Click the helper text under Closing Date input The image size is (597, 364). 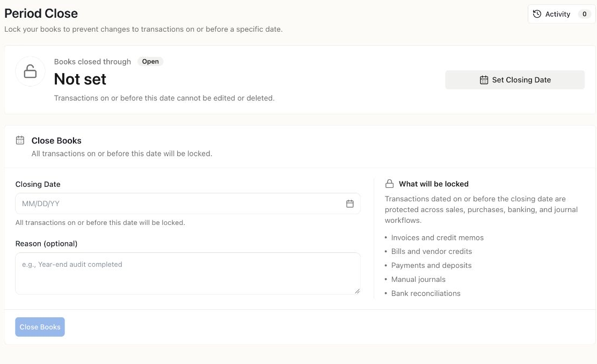point(100,223)
